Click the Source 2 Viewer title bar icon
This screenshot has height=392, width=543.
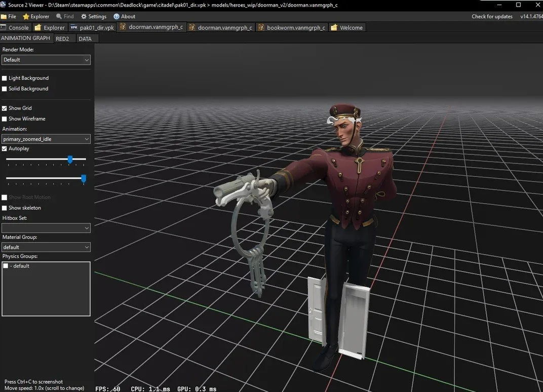point(3,5)
